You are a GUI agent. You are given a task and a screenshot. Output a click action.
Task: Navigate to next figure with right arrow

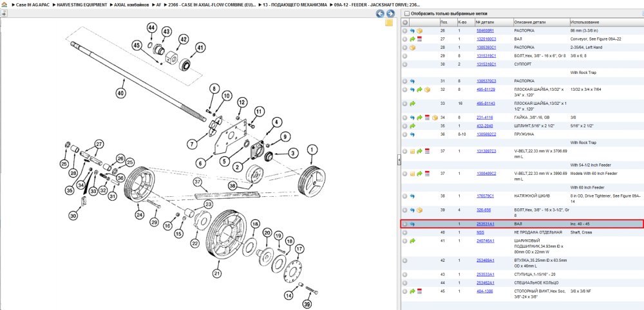pos(390,14)
